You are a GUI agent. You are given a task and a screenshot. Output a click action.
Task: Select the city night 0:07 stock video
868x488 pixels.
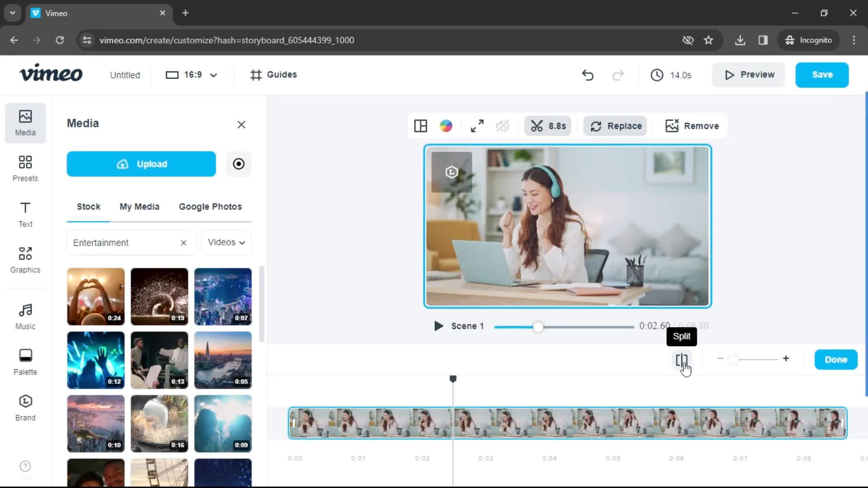click(x=223, y=297)
